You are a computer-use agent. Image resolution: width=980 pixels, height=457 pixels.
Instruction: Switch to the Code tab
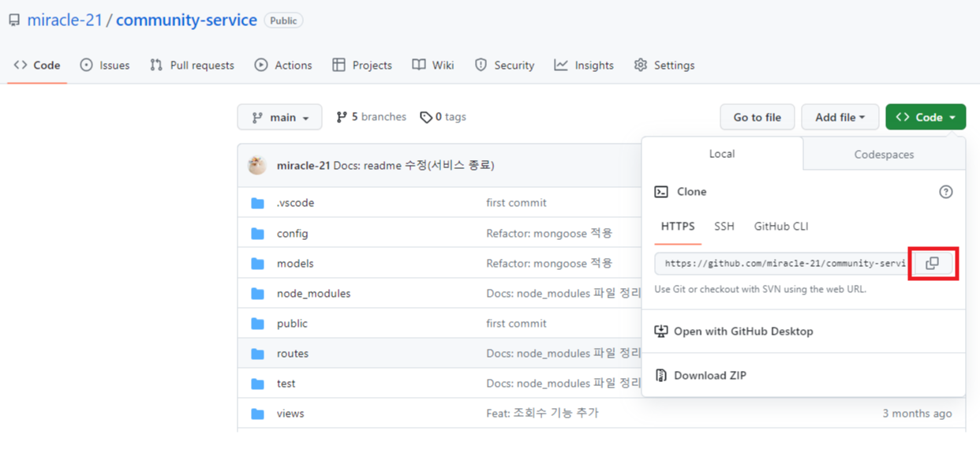37,65
